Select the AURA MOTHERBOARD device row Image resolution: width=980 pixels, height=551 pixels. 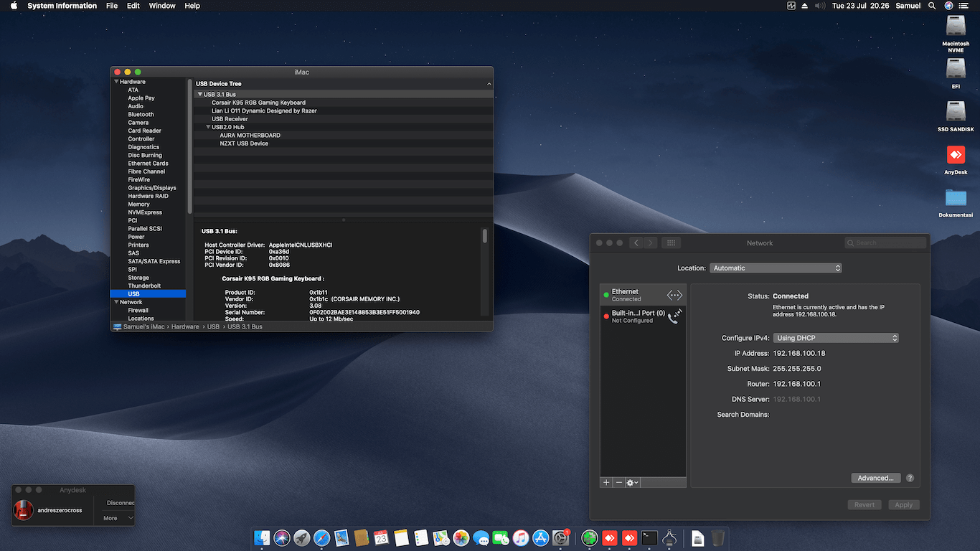coord(343,135)
